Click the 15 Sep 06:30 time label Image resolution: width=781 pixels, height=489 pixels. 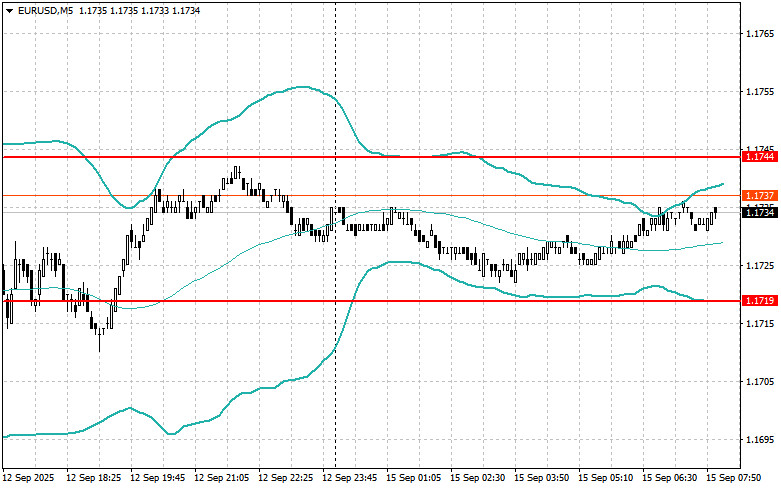669,478
